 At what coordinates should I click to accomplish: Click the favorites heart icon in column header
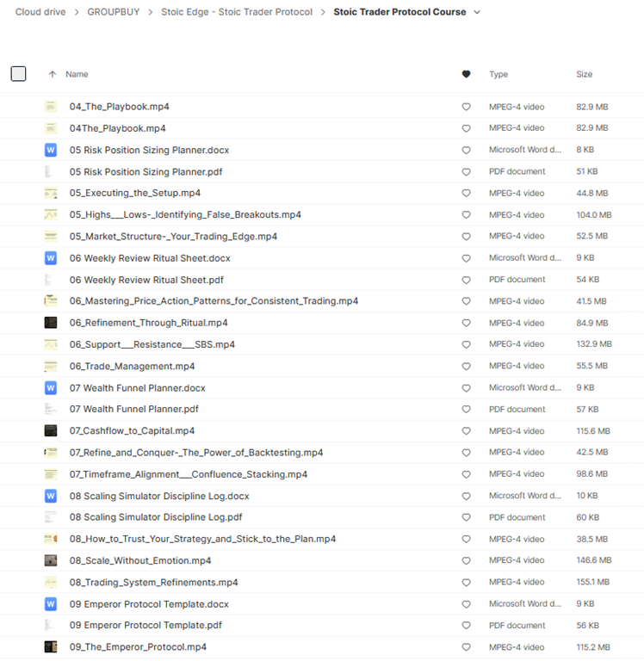pos(467,74)
